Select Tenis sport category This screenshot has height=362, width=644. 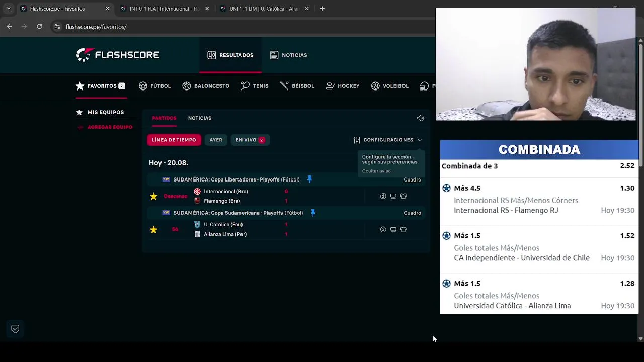point(255,86)
